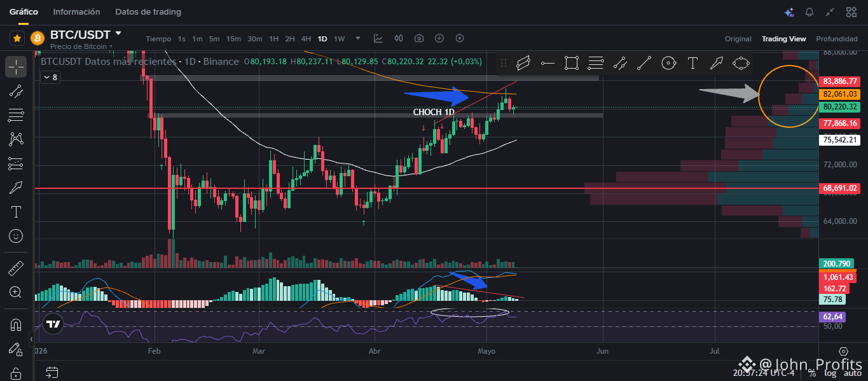Expand more timeframes dropdown arrow
The width and height of the screenshot is (868, 381).
pos(359,38)
